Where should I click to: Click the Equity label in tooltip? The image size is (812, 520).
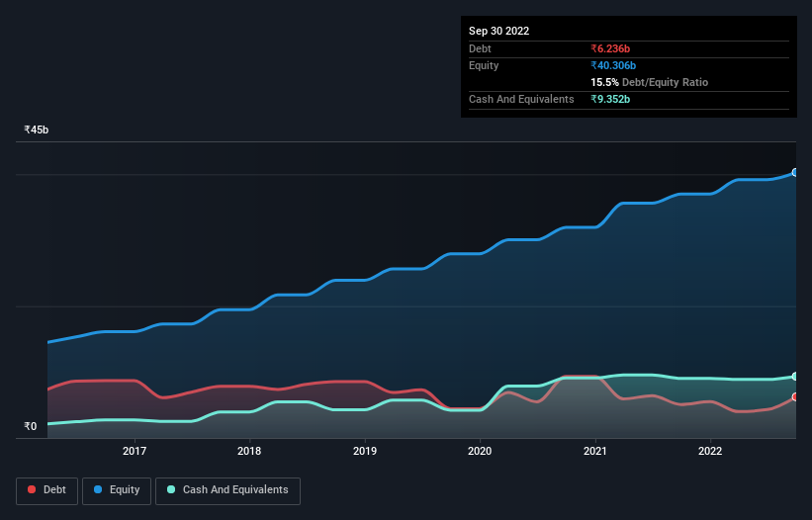click(484, 65)
